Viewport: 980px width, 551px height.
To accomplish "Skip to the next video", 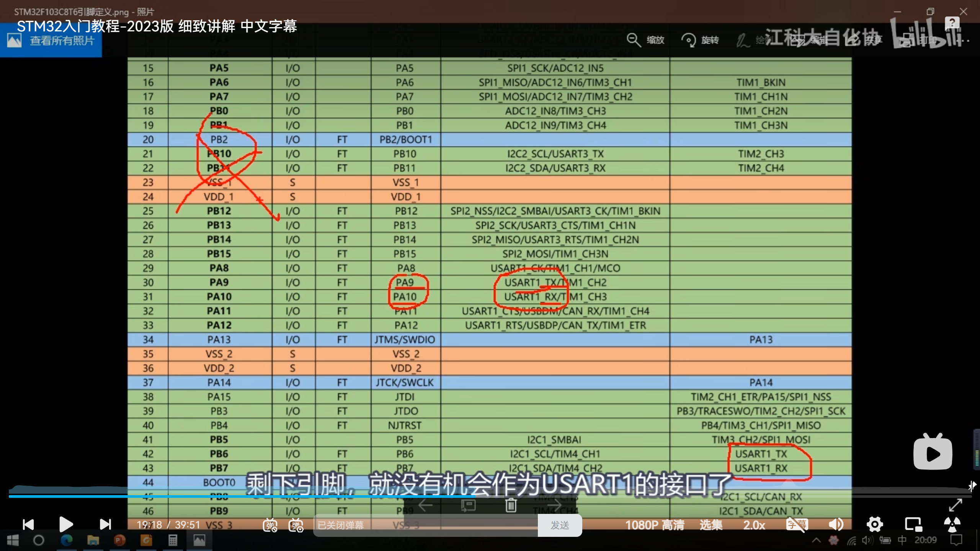I will [105, 524].
